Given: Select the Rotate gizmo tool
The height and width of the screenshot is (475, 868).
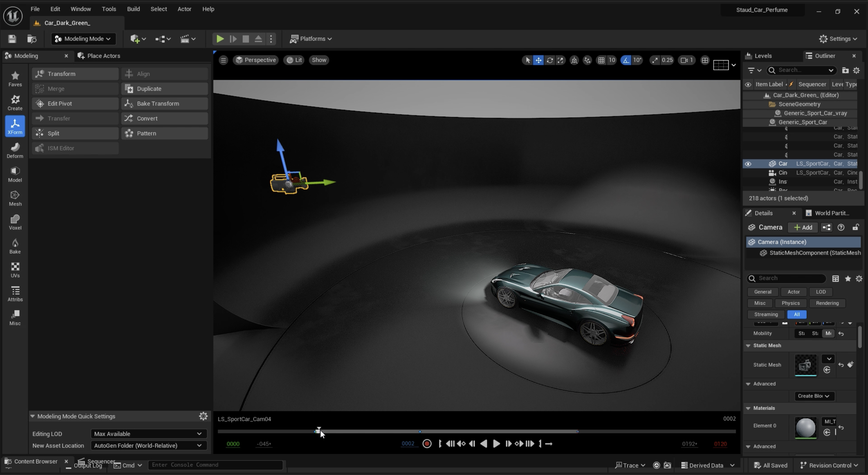Looking at the screenshot, I should tap(550, 60).
